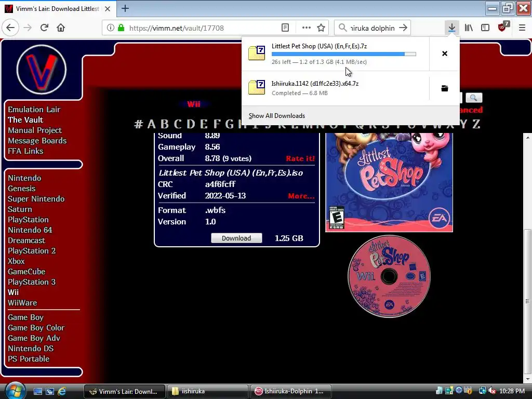Viewport: 532px width, 399px height.
Task: Click the Littlest Pet Shop box art
Action: point(389,182)
